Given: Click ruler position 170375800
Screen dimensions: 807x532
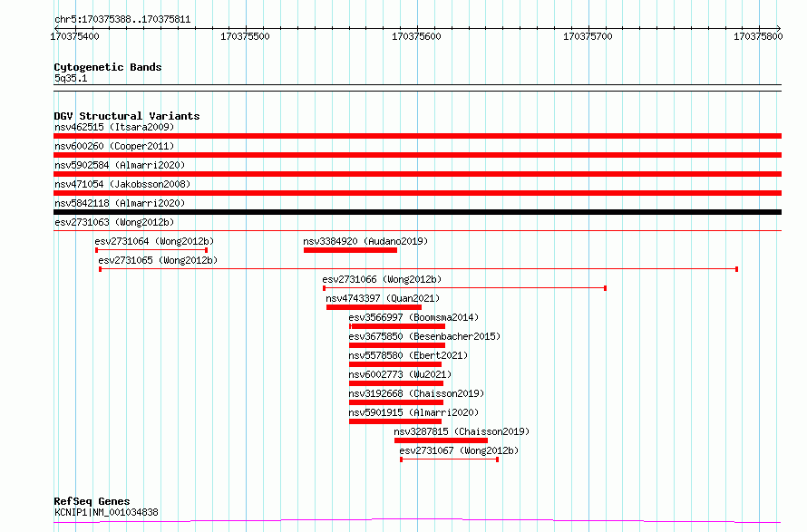Looking at the screenshot, I should pos(758,36).
